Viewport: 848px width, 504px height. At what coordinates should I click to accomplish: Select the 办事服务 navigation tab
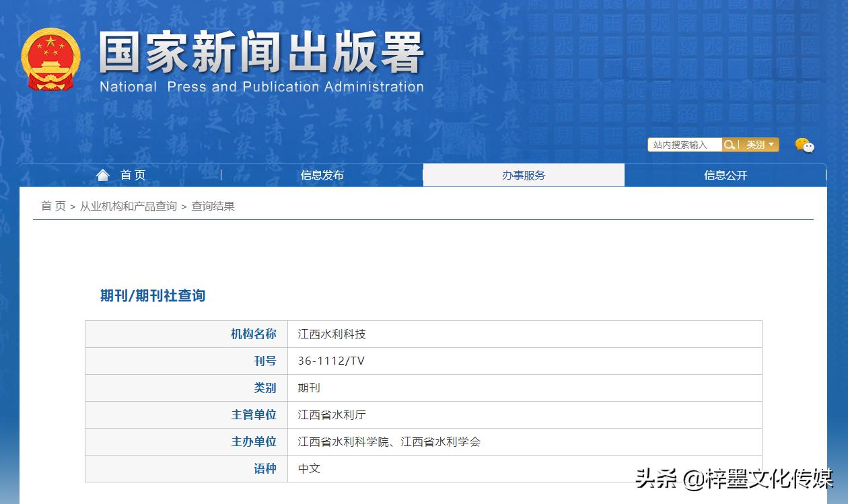pos(524,175)
